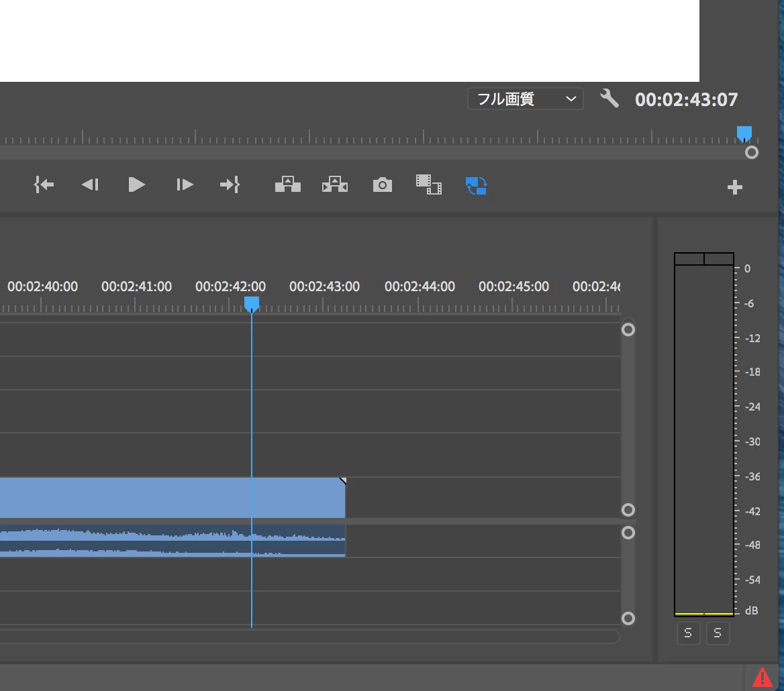Click the -12 dB meter label
The image size is (784, 691).
click(x=752, y=338)
